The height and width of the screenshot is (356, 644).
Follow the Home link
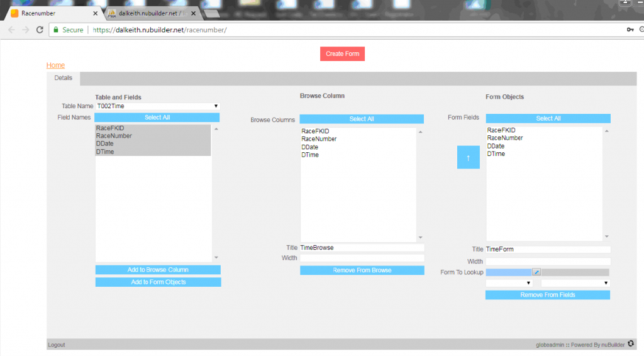(55, 65)
